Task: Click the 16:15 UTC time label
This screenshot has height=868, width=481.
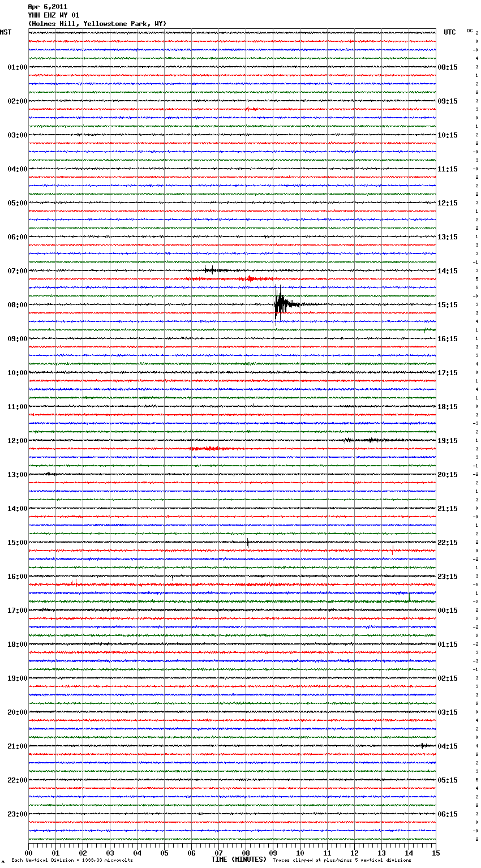Action: [x=448, y=339]
